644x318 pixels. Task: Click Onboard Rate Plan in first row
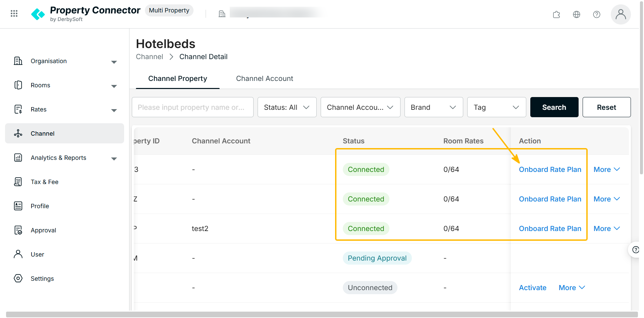[550, 170]
